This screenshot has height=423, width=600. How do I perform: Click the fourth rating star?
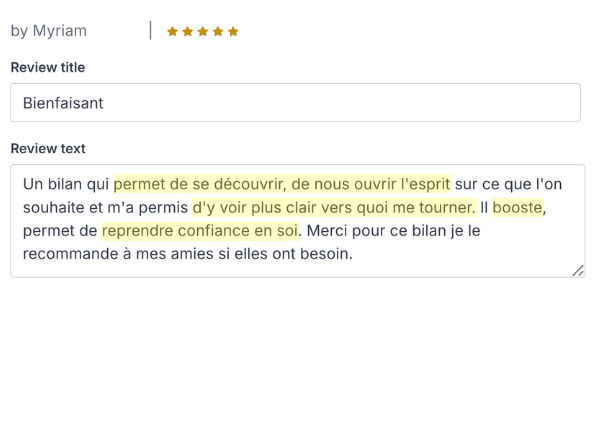(217, 31)
